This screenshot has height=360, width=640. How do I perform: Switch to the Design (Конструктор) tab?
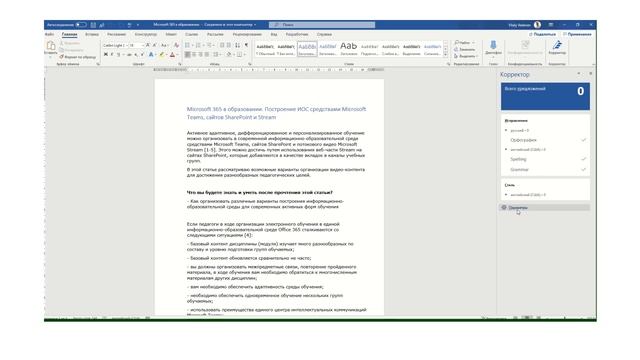(x=146, y=35)
